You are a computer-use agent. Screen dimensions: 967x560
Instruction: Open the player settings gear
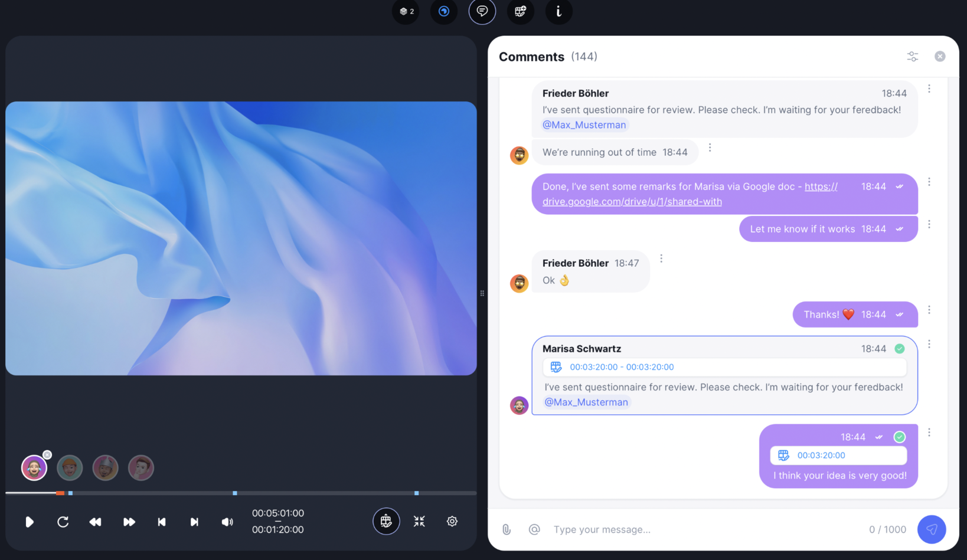pos(452,522)
